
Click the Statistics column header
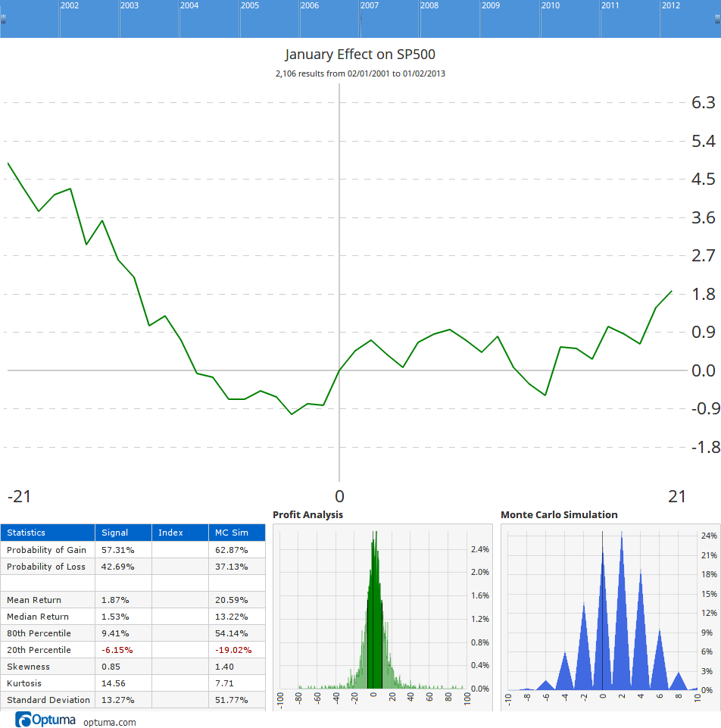pyautogui.click(x=48, y=533)
